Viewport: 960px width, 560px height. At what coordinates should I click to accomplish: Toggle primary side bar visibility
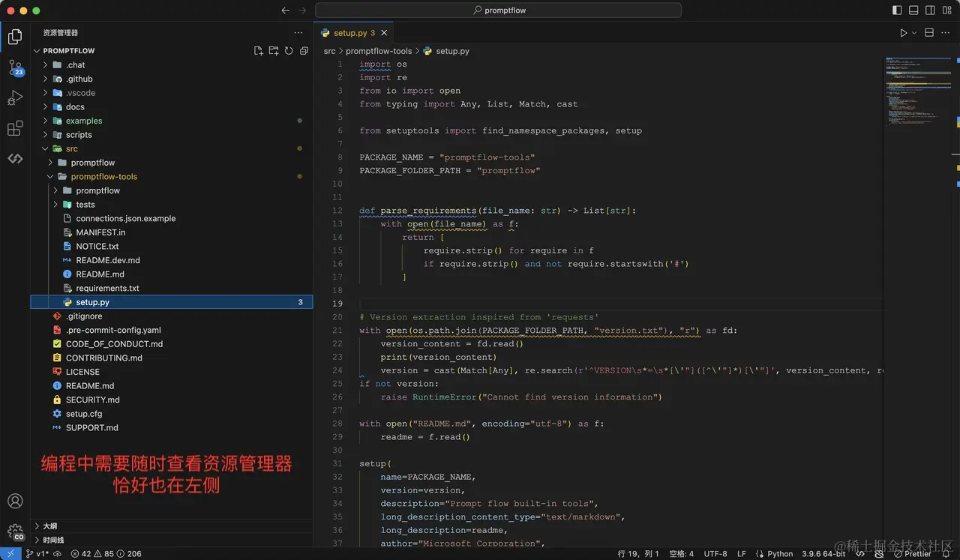pos(897,10)
